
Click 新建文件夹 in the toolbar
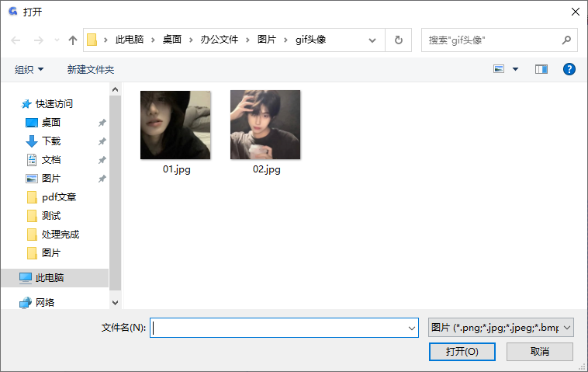pos(91,69)
